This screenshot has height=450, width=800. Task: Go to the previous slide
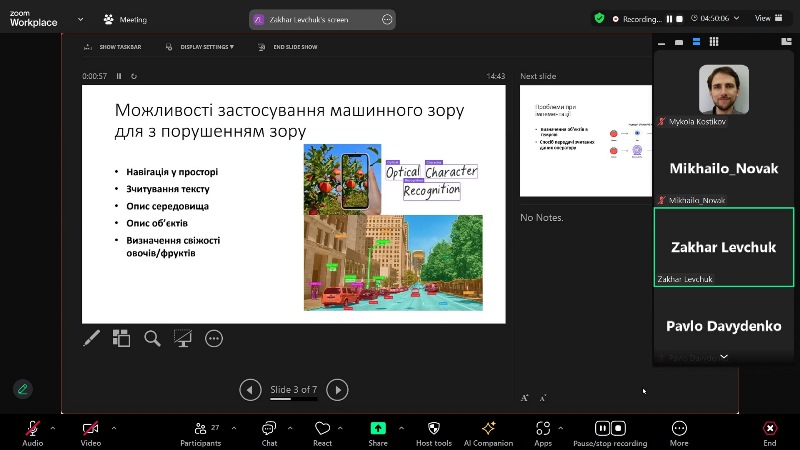(250, 390)
